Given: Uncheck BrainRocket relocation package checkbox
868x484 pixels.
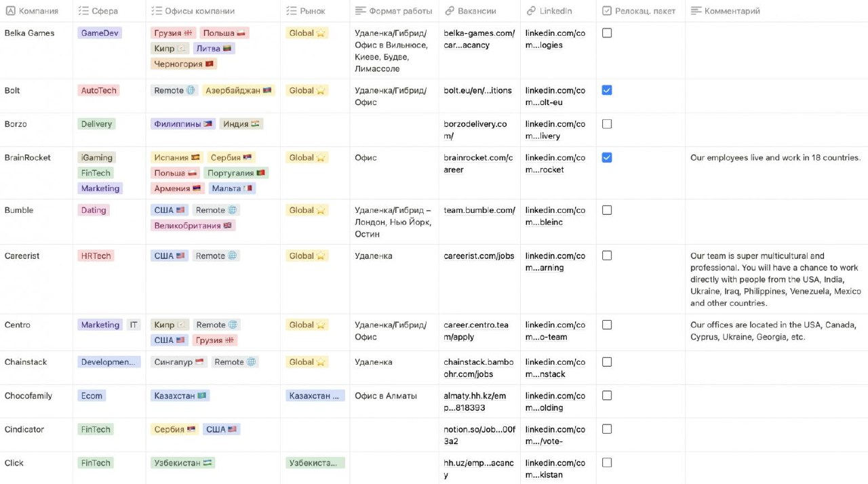Looking at the screenshot, I should 607,157.
